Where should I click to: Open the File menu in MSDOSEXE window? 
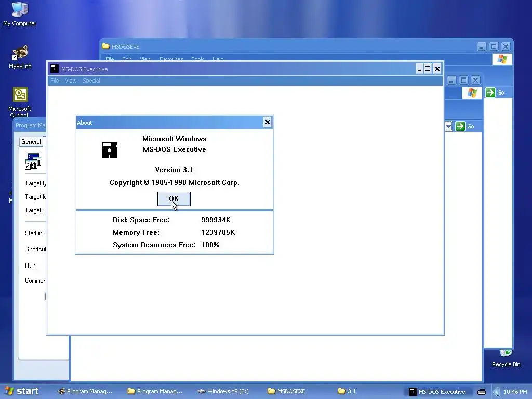110,59
